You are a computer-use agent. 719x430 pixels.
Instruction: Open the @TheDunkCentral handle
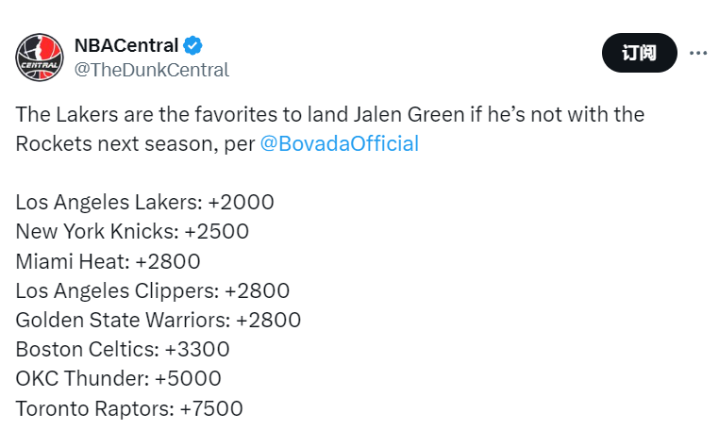[x=151, y=70]
